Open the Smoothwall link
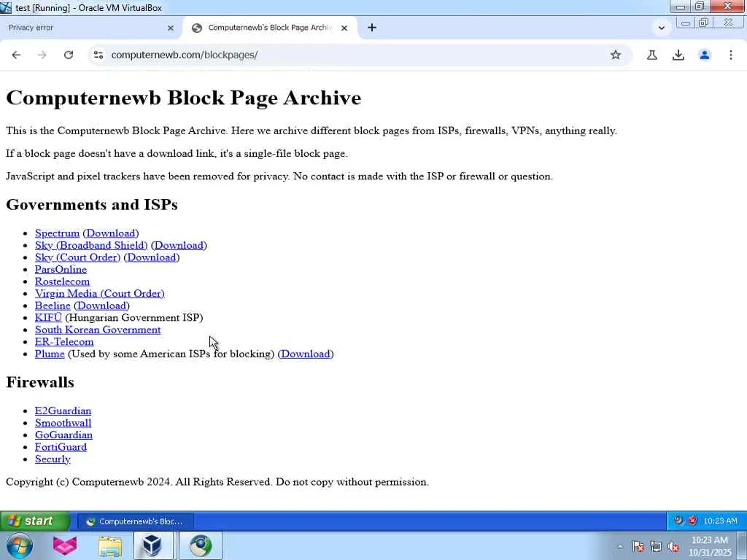Viewport: 747px width, 560px height. [x=63, y=423]
